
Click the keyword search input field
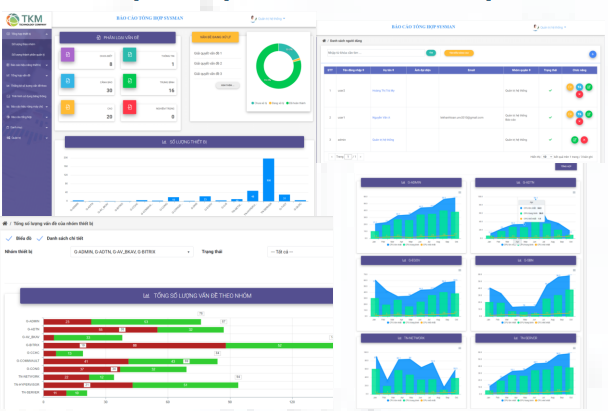[x=375, y=53]
